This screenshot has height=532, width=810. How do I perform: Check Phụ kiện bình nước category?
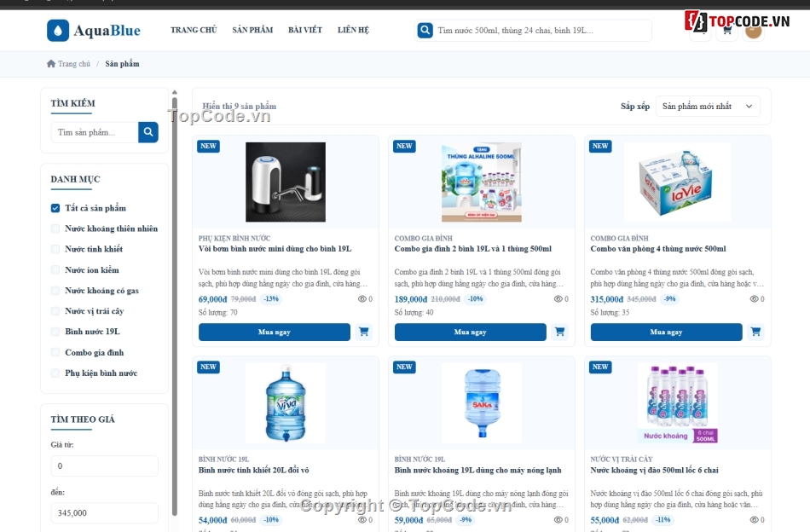[55, 373]
